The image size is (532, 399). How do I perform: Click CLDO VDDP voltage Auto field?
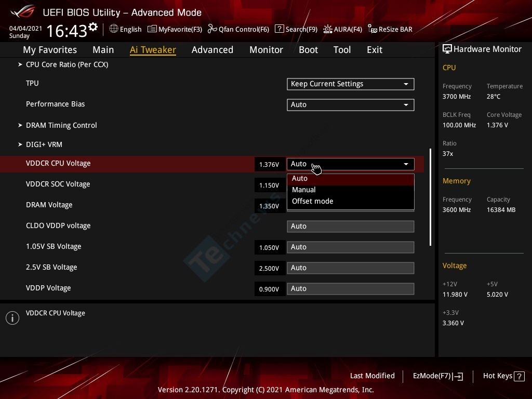[351, 227]
